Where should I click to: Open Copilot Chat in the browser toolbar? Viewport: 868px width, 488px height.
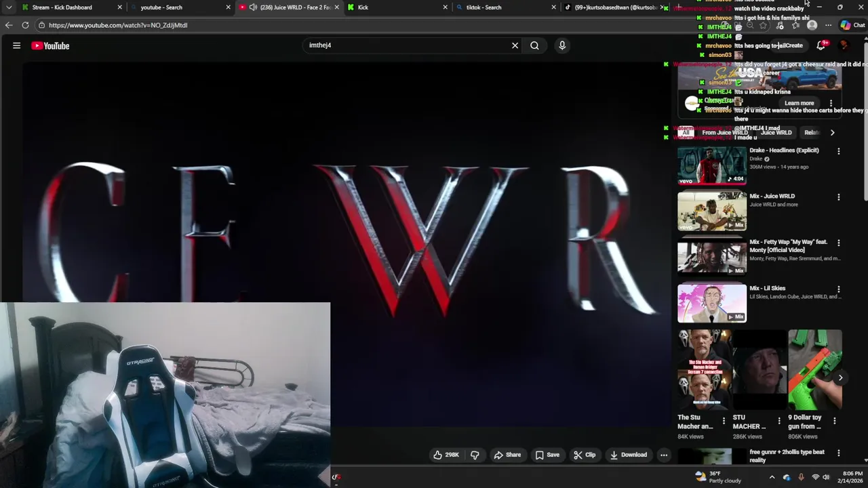(x=852, y=25)
